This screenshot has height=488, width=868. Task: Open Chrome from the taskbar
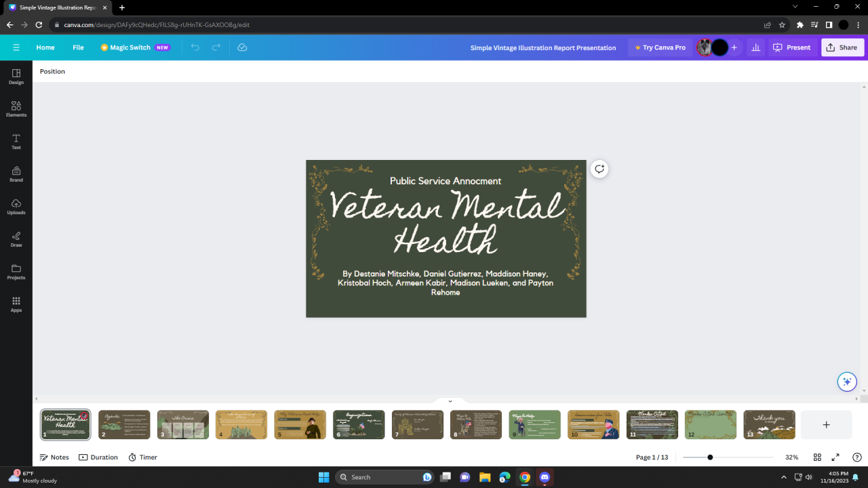click(x=525, y=477)
